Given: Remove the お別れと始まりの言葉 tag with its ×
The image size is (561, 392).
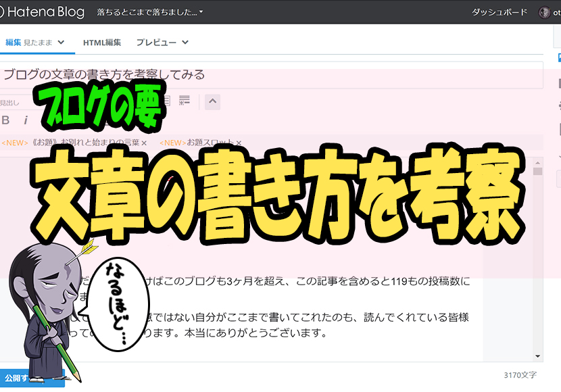Looking at the screenshot, I should 144,143.
